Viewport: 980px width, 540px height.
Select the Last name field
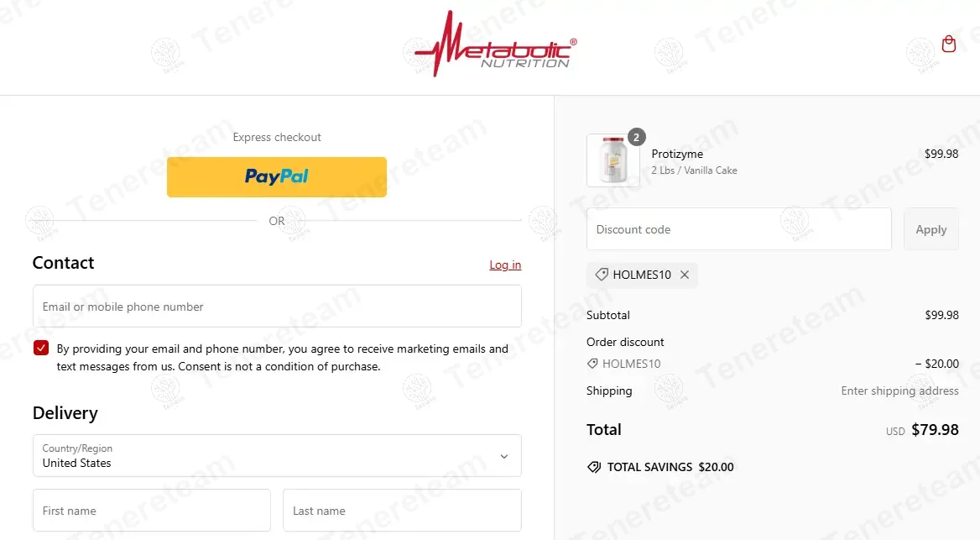tap(402, 511)
